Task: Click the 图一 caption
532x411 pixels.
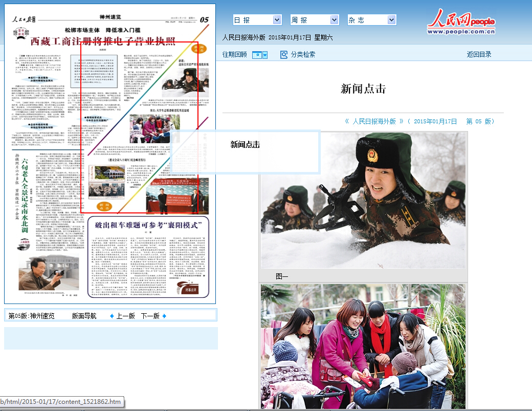Action: tap(282, 276)
